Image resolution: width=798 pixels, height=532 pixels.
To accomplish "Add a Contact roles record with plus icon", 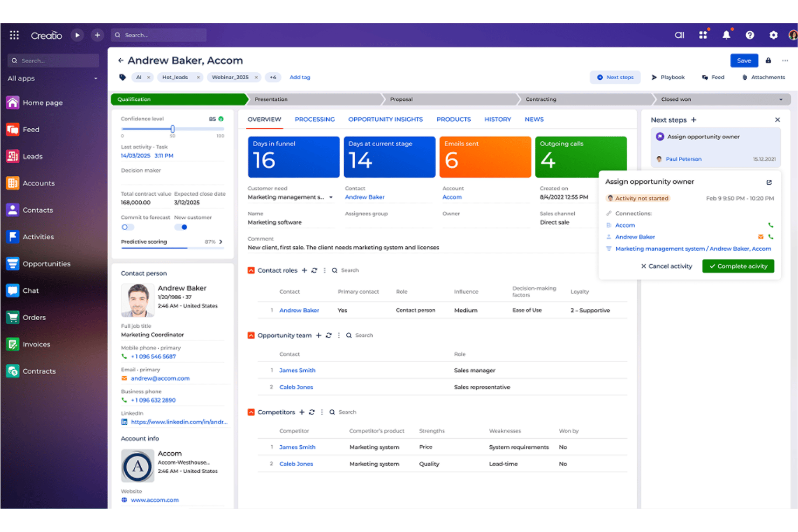I will [x=304, y=271].
